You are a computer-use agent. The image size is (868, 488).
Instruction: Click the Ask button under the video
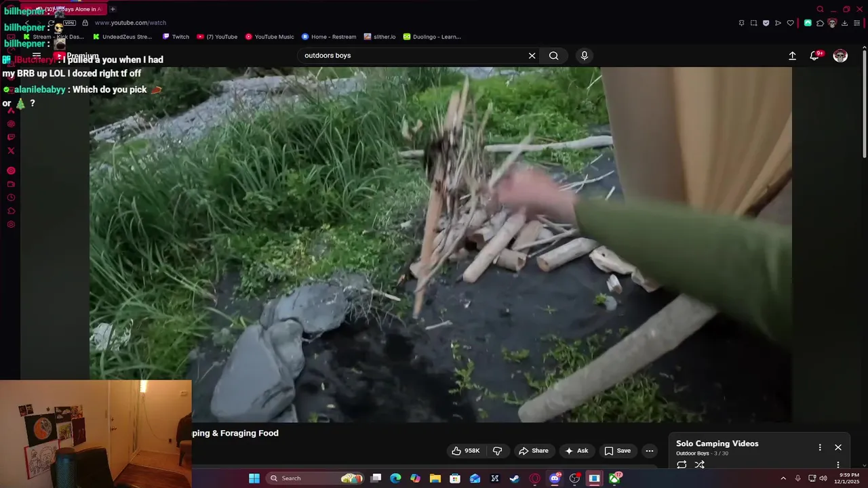576,451
